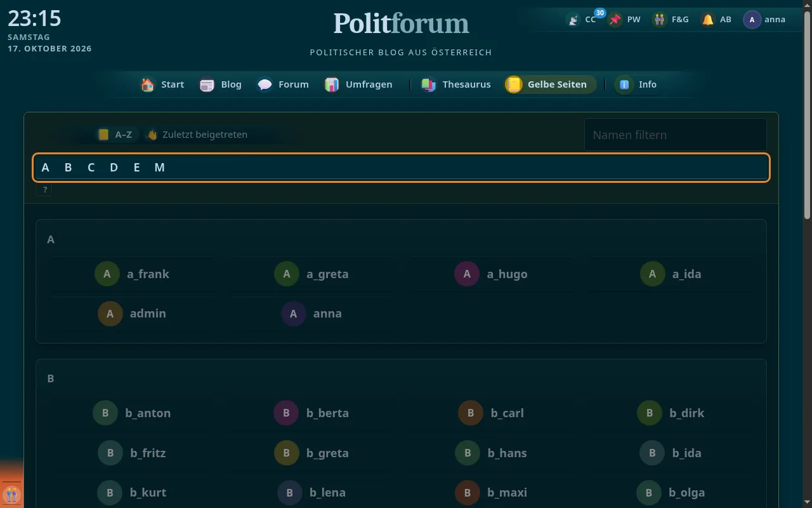Jump to letter E in index
Viewport: 812px width, 508px height.
click(x=136, y=168)
